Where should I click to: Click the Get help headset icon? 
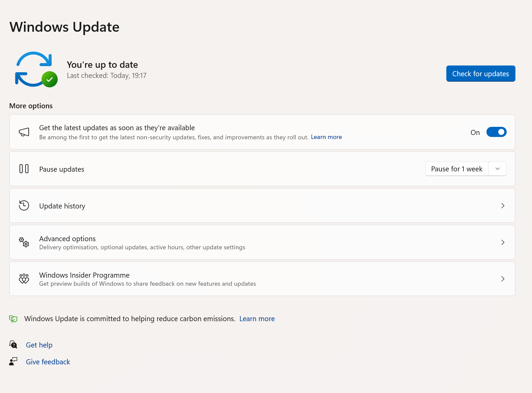click(x=13, y=344)
